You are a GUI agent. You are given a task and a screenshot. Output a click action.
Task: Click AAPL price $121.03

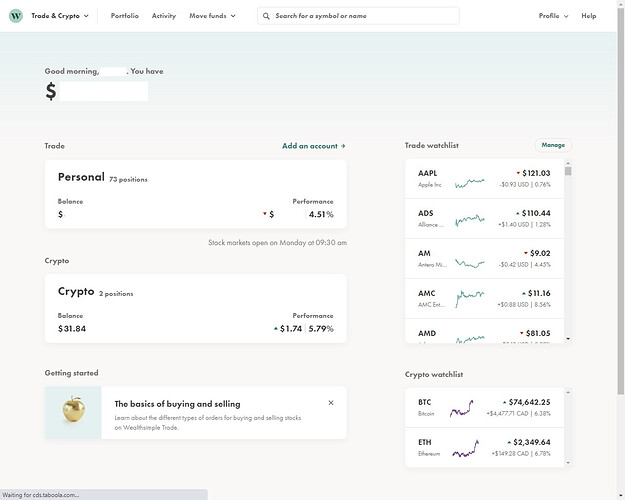[536, 173]
